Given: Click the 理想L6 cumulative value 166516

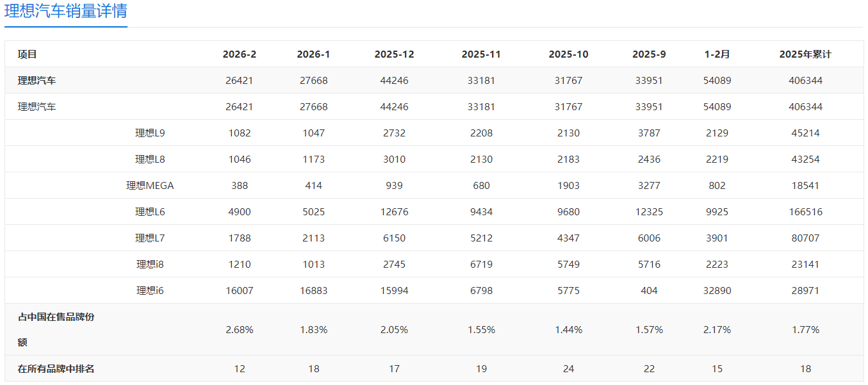Looking at the screenshot, I should (x=805, y=212).
